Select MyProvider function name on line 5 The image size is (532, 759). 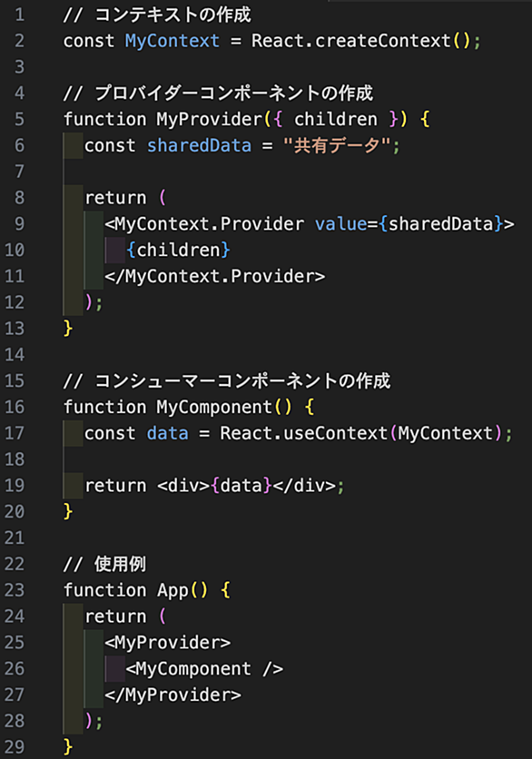click(209, 120)
